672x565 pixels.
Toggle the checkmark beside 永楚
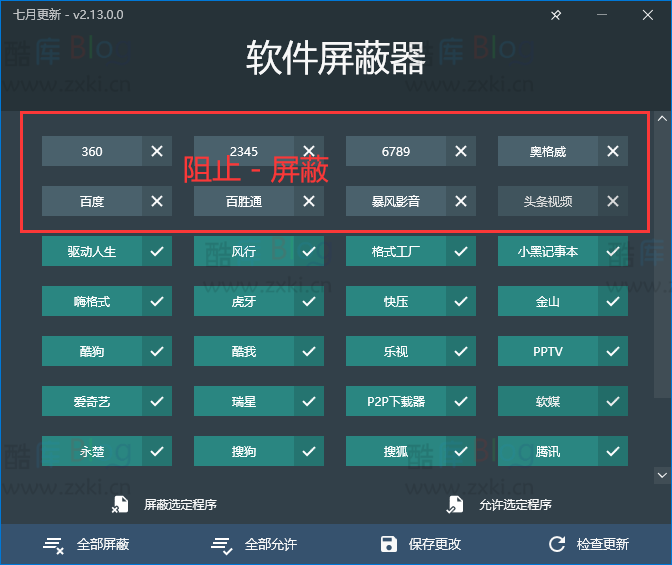pos(157,451)
